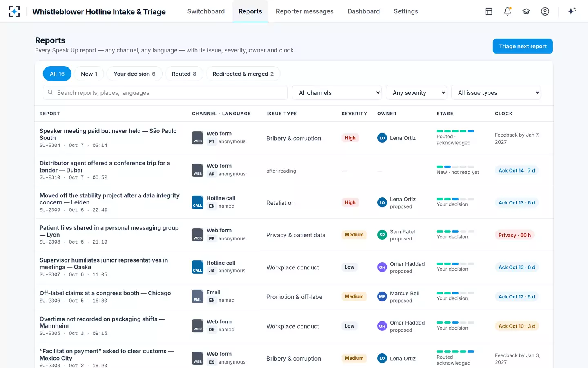Go to the Dashboard tab
This screenshot has height=368, width=588.
363,11
